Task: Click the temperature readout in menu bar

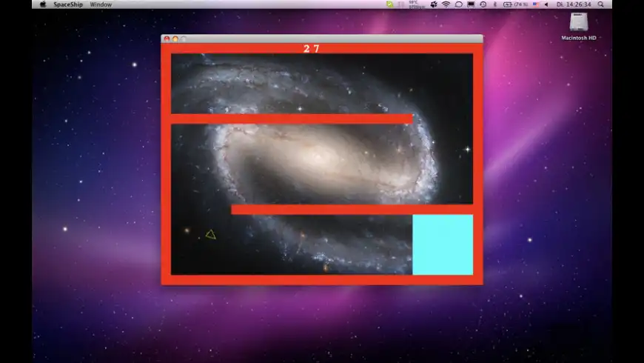Action: (416, 4)
